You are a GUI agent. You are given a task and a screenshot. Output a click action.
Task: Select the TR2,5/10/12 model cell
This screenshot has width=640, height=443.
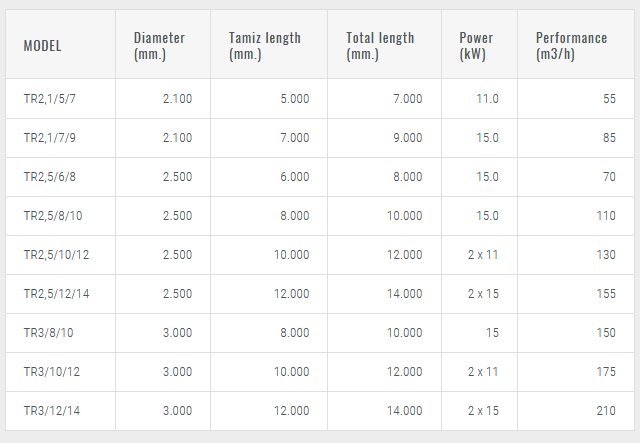click(56, 255)
